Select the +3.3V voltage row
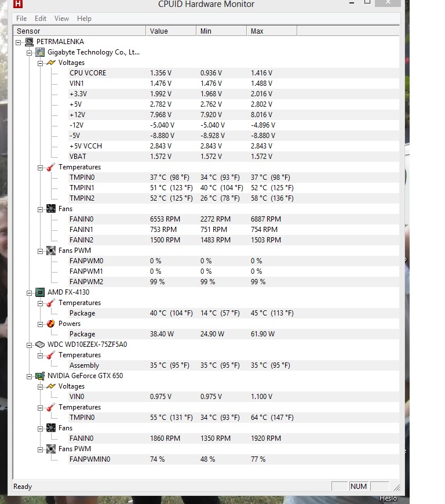Image resolution: width=445 pixels, height=504 pixels. pos(234,94)
